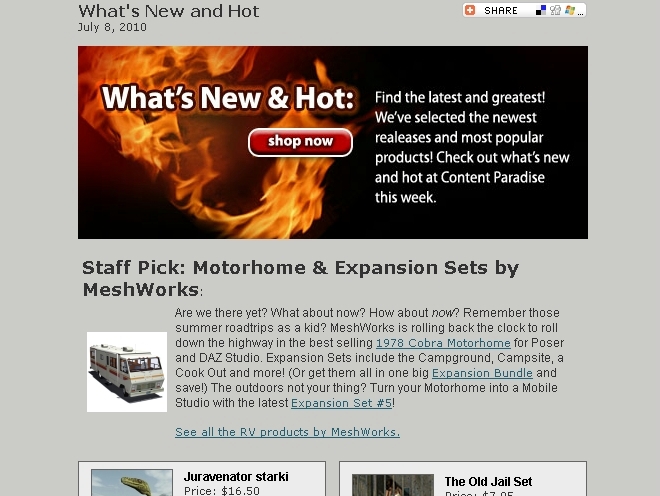The height and width of the screenshot is (496, 660).
Task: Click the What's New & Hot banner headline
Action: [x=228, y=98]
